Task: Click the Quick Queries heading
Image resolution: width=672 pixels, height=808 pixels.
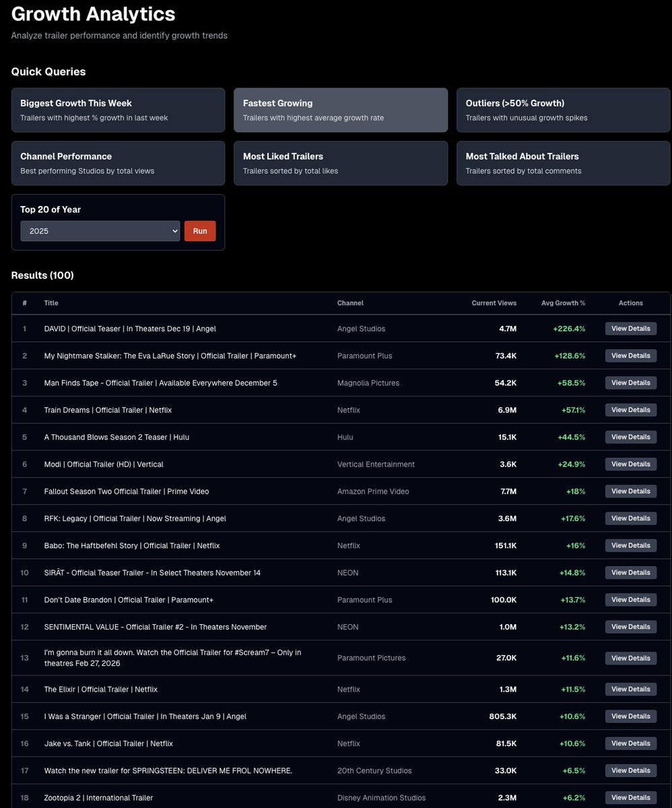Action: (x=48, y=72)
